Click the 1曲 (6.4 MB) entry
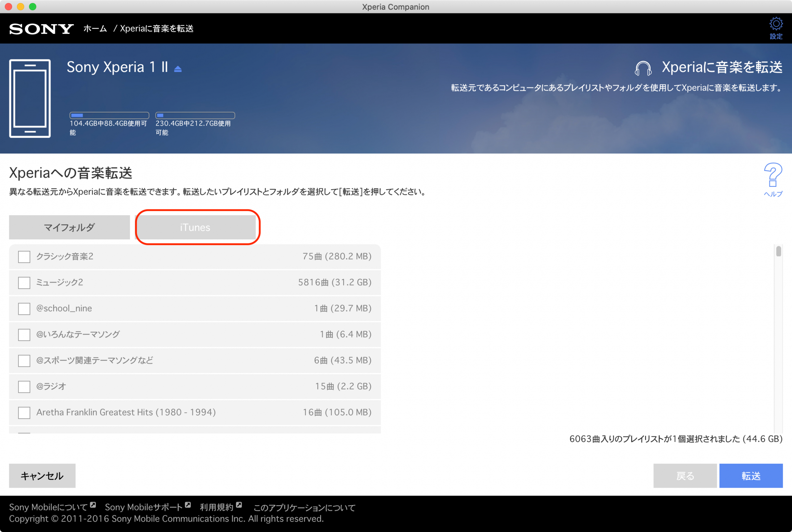Screen dimensions: 792x532 (x=346, y=334)
